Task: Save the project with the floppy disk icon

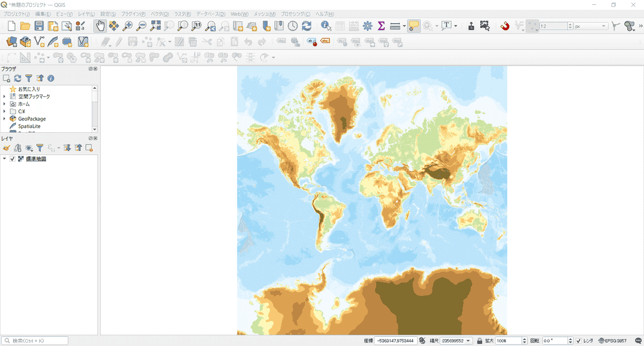Action: pyautogui.click(x=39, y=26)
